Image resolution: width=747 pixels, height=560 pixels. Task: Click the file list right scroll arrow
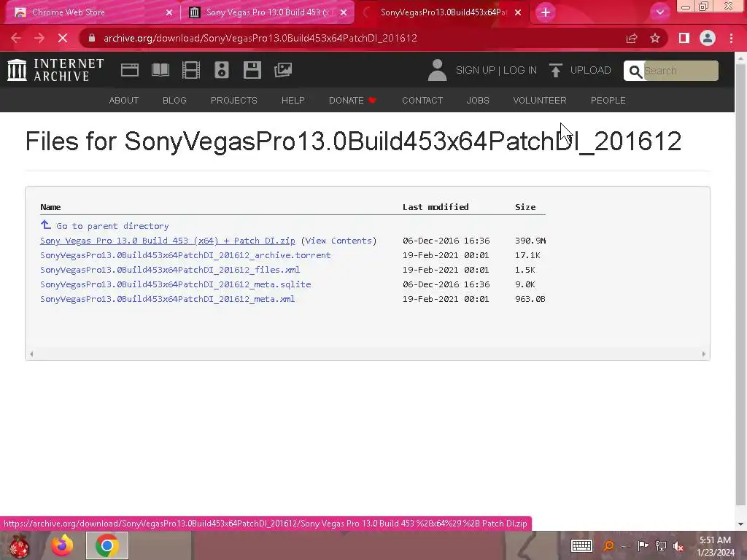(x=704, y=354)
